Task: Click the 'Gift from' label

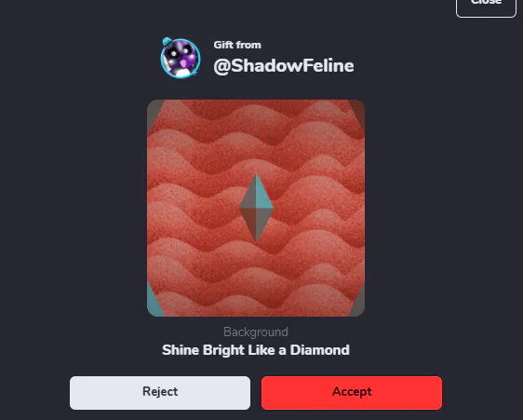Action: pyautogui.click(x=237, y=45)
